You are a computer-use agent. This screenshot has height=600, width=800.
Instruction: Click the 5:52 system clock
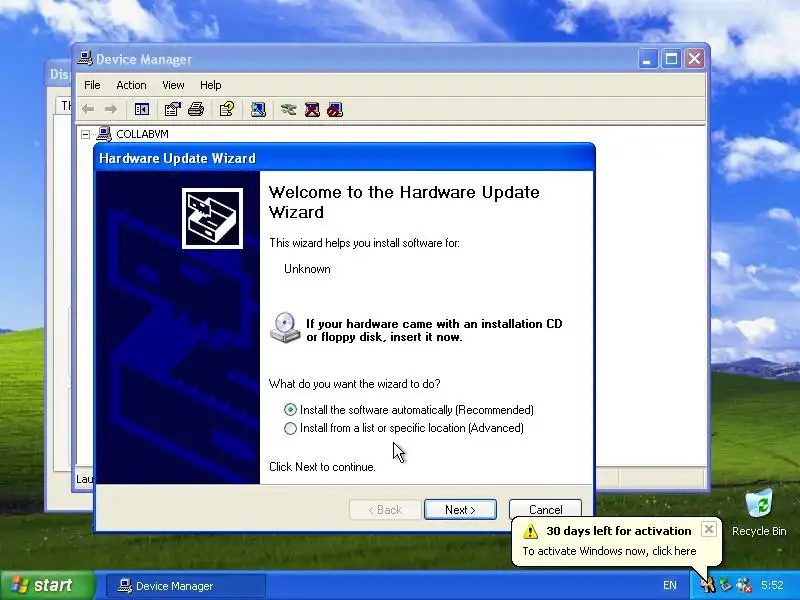pos(772,585)
